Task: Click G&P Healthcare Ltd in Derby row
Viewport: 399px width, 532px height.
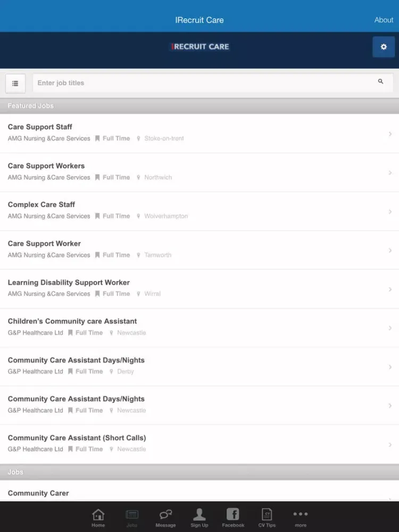Action: click(x=35, y=371)
